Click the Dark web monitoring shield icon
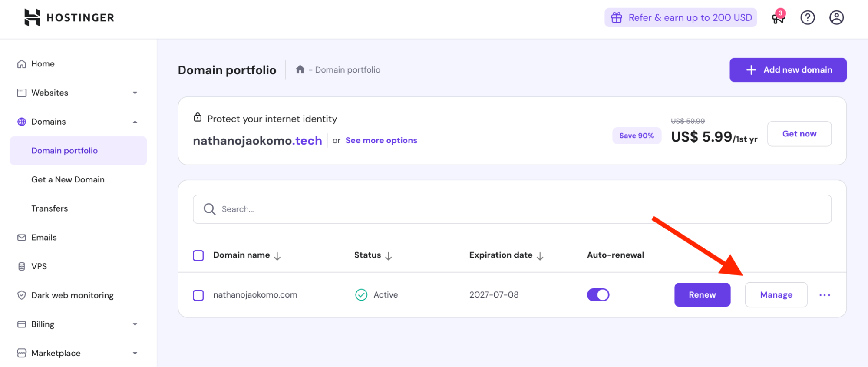Image resolution: width=868 pixels, height=367 pixels. [x=22, y=295]
